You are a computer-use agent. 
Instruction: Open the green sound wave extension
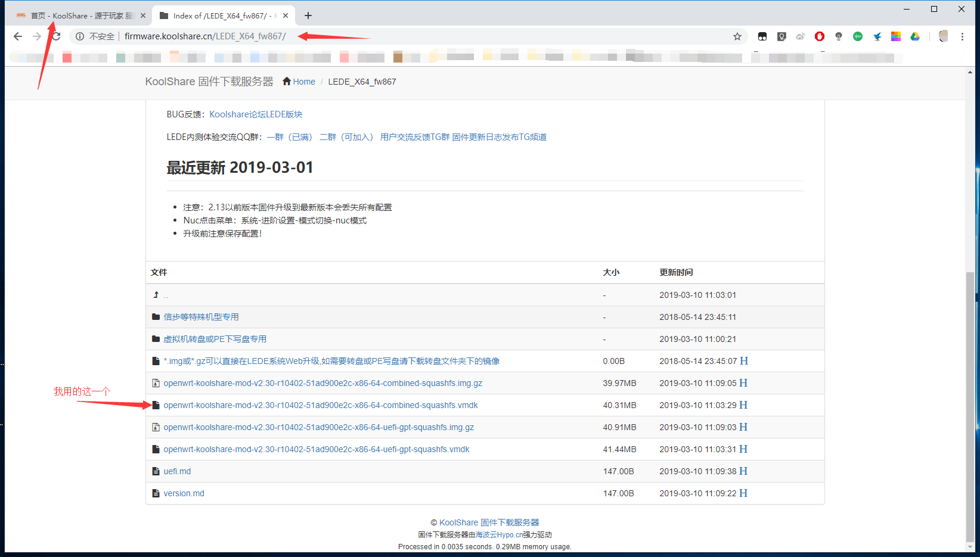pos(858,36)
